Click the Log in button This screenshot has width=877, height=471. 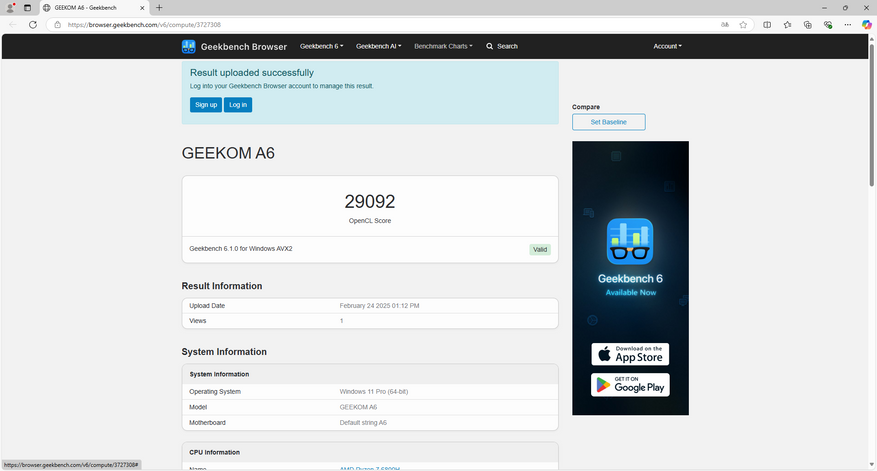click(x=238, y=105)
